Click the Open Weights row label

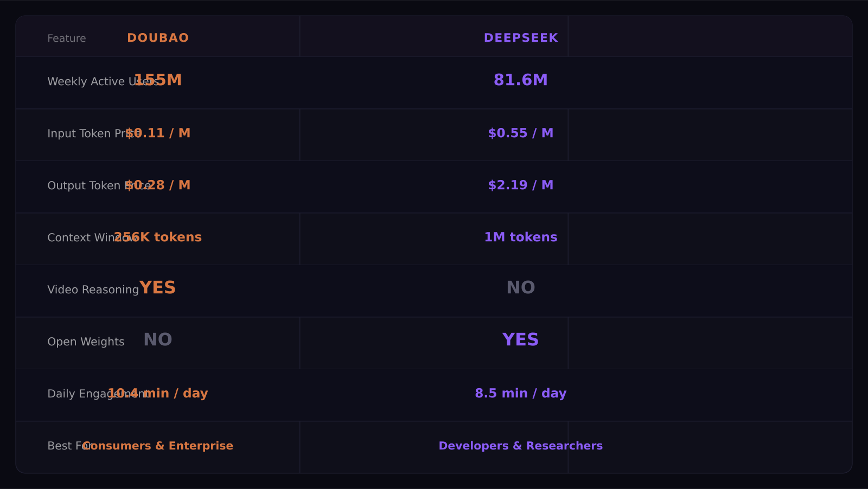(86, 342)
